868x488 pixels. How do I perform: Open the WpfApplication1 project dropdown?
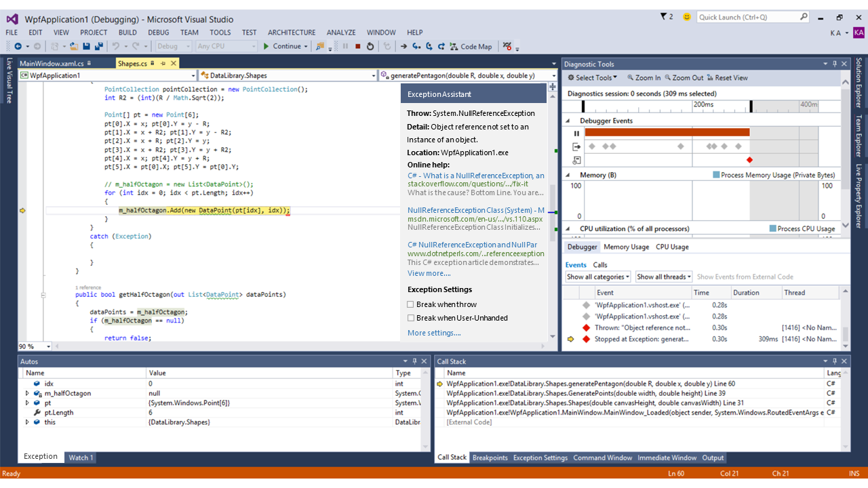[108, 75]
